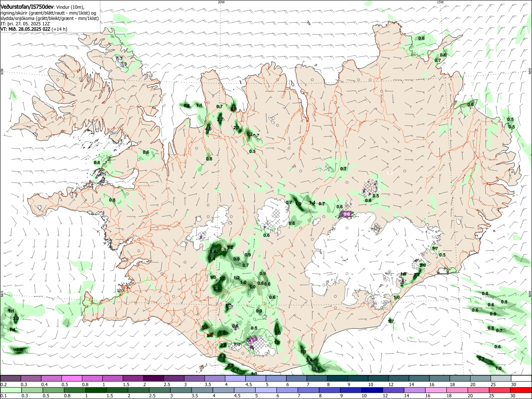
Task: Click the orchid 0.4–0.5 upper legend swatch
Action: pos(51,379)
